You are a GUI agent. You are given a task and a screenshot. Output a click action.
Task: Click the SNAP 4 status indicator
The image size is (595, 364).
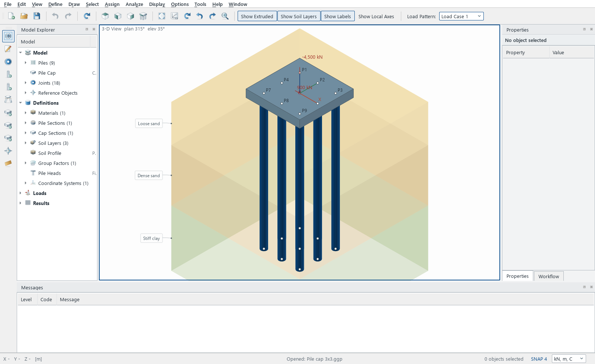539,359
